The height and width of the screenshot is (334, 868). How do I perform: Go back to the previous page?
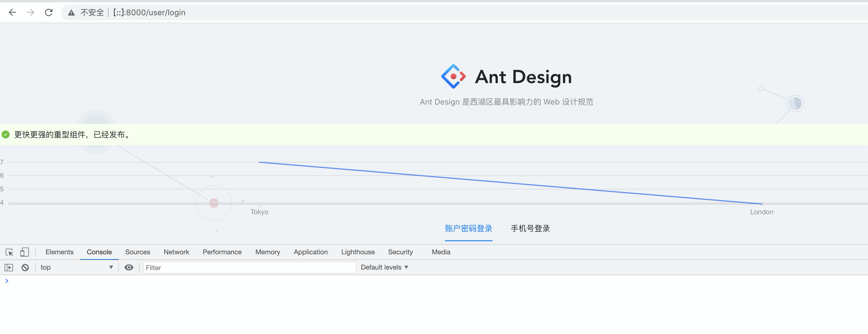click(13, 12)
